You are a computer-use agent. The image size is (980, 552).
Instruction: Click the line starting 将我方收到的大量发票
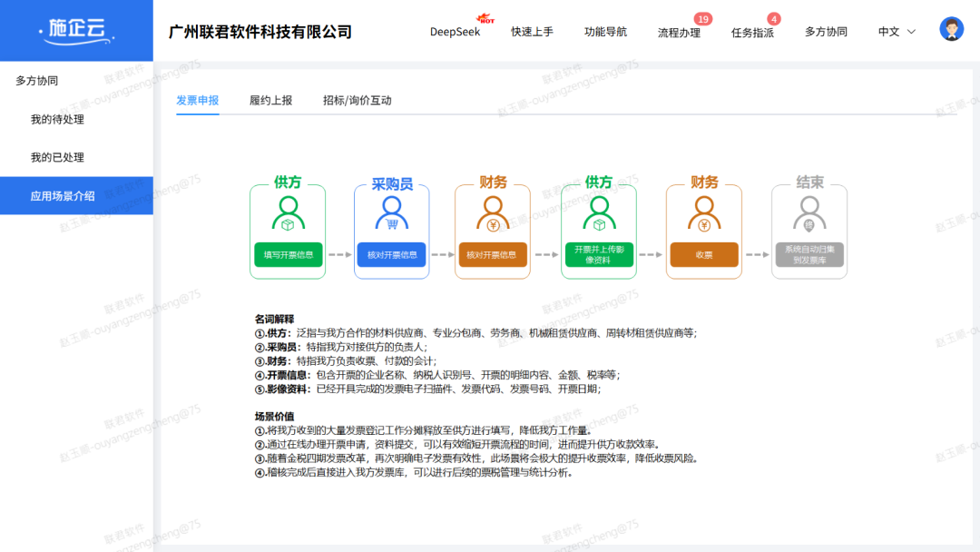click(x=424, y=430)
